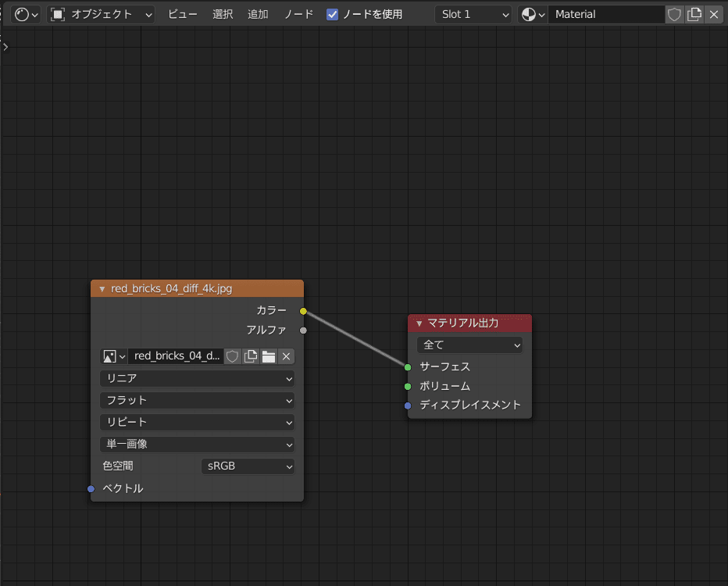728x586 pixels.
Task: Toggle the ノードを使用 checkbox
Action: coord(333,14)
